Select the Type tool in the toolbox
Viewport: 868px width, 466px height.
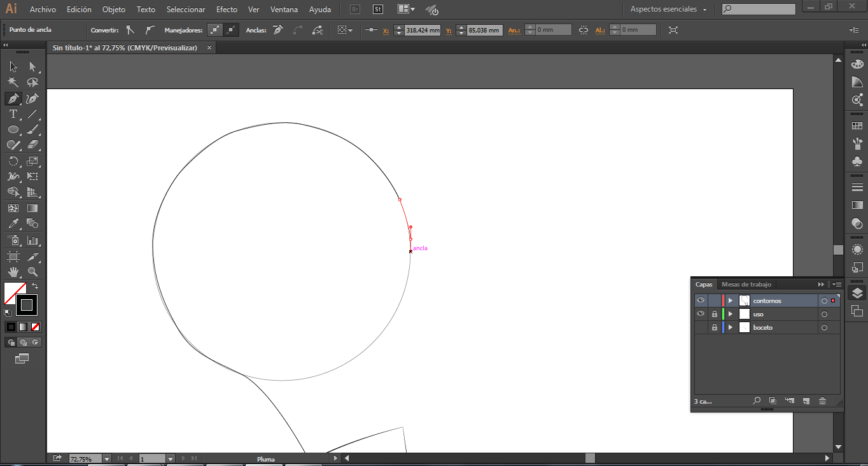(x=13, y=115)
